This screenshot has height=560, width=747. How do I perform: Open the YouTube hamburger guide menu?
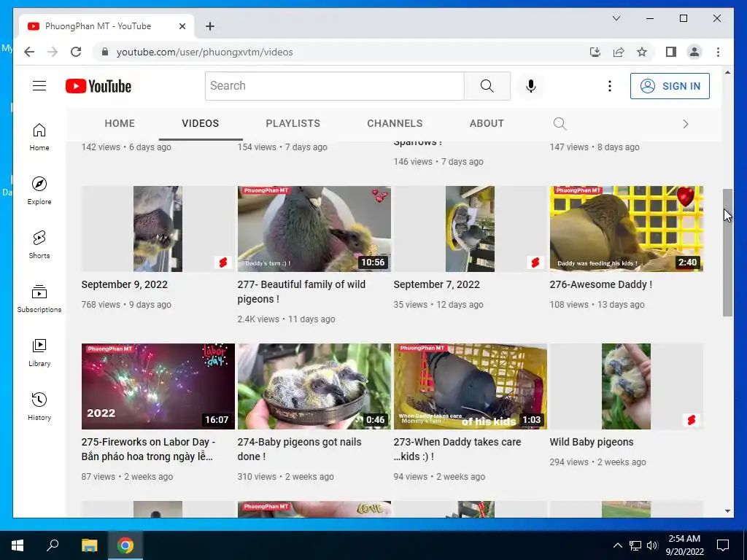pos(39,86)
